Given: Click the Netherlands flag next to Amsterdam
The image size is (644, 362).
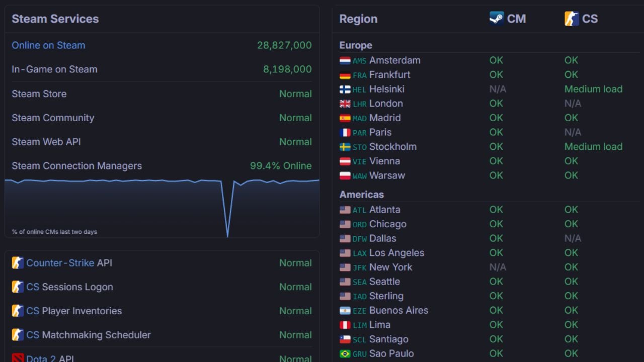Looking at the screenshot, I should (x=345, y=60).
